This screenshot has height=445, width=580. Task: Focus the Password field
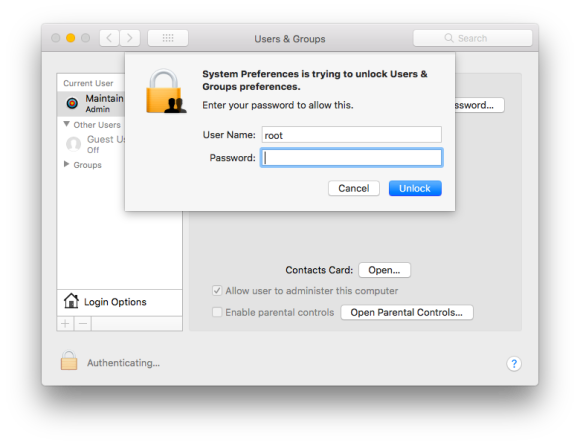click(x=351, y=158)
